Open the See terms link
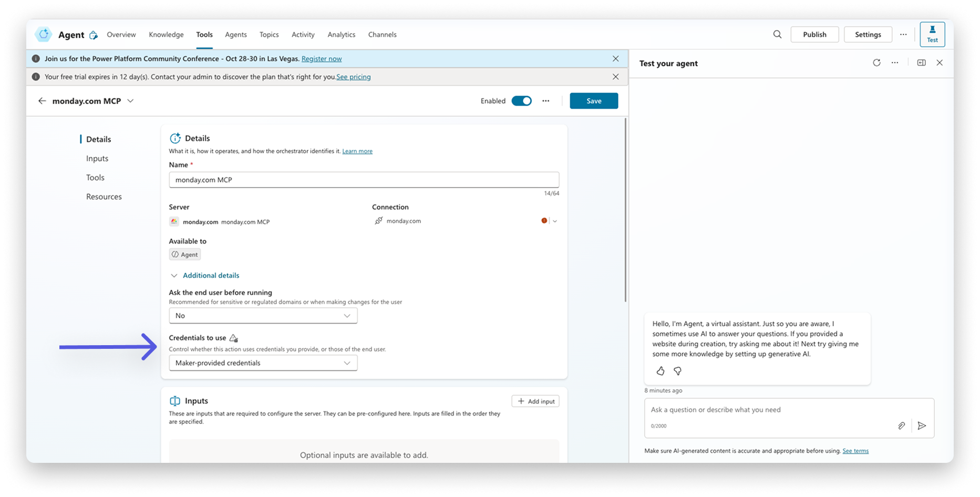980x497 pixels. pyautogui.click(x=855, y=451)
